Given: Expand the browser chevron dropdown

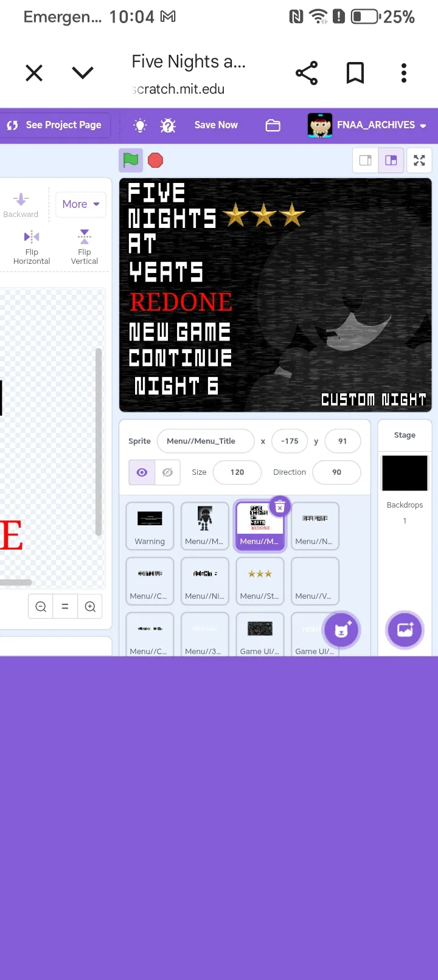Looking at the screenshot, I should pos(83,73).
